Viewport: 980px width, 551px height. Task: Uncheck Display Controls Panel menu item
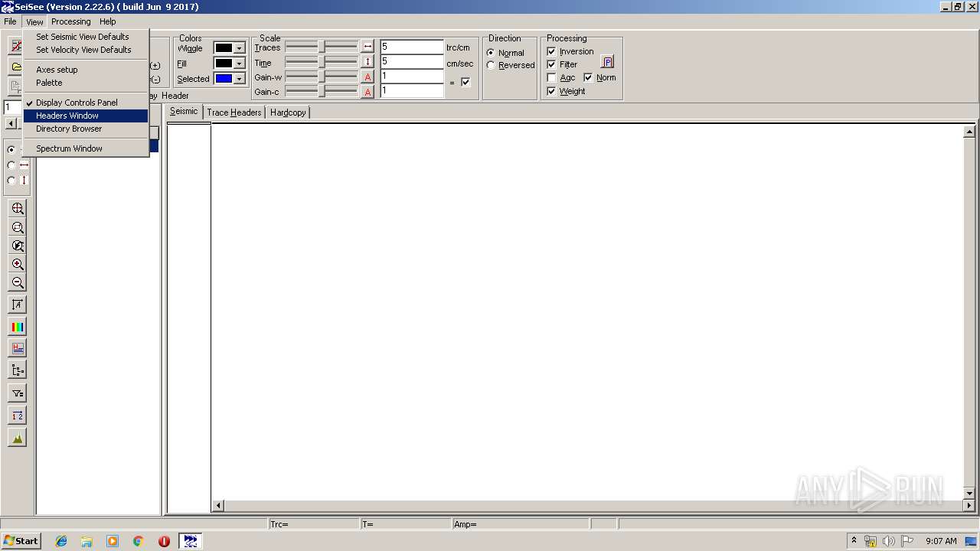(x=86, y=103)
